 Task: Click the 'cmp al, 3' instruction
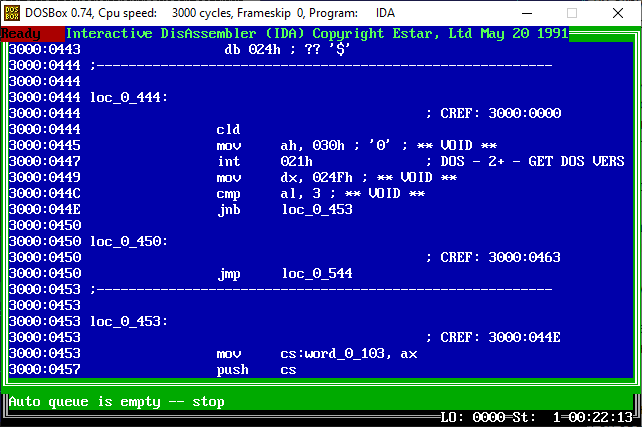coord(271,193)
